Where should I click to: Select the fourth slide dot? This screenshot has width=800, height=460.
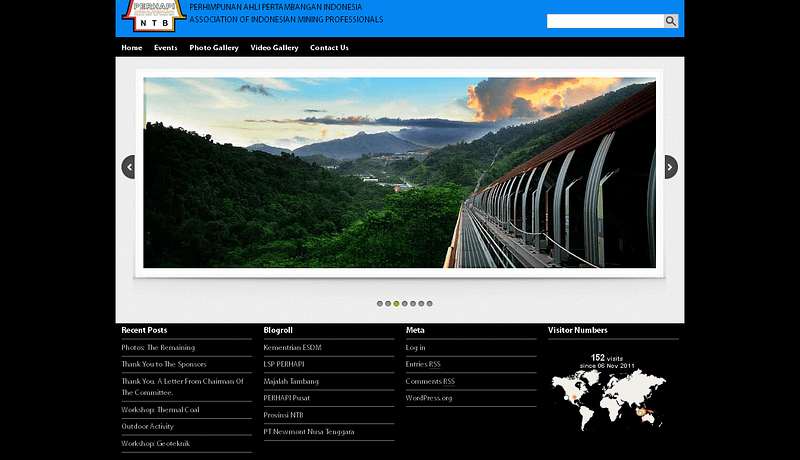[405, 303]
